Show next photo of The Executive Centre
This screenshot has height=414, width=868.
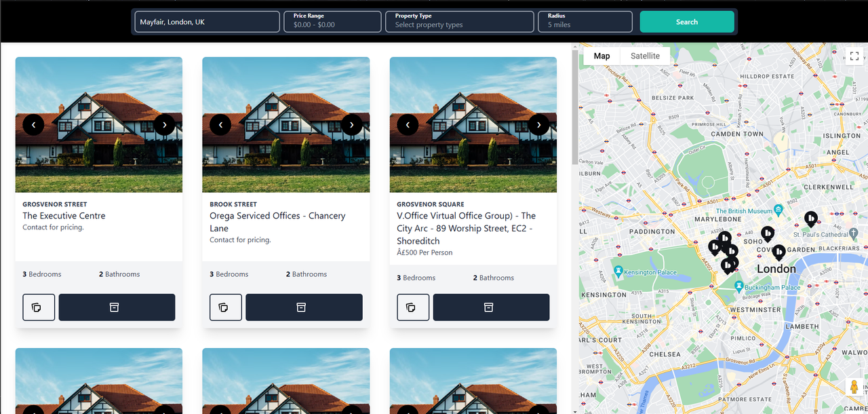click(164, 124)
